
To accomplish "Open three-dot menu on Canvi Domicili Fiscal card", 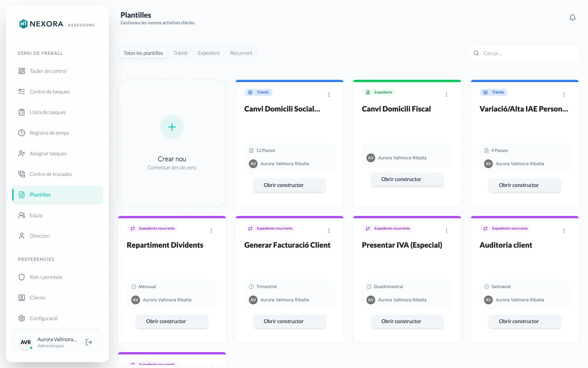I will point(447,95).
